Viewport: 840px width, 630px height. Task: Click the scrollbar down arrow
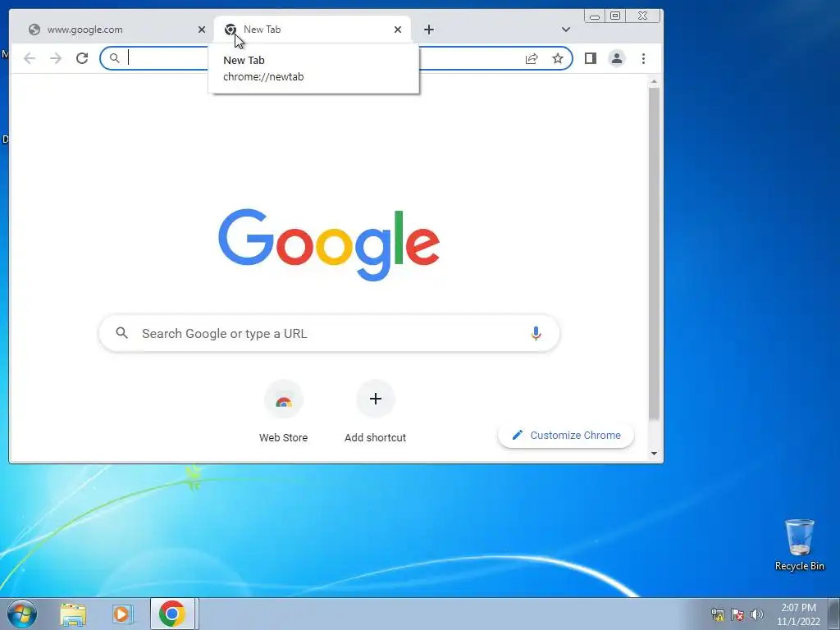[x=654, y=454]
